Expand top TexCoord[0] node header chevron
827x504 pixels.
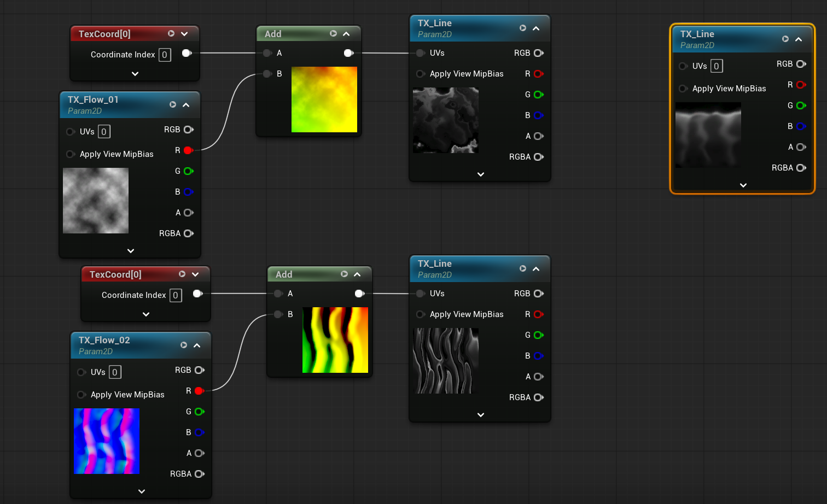pyautogui.click(x=184, y=34)
